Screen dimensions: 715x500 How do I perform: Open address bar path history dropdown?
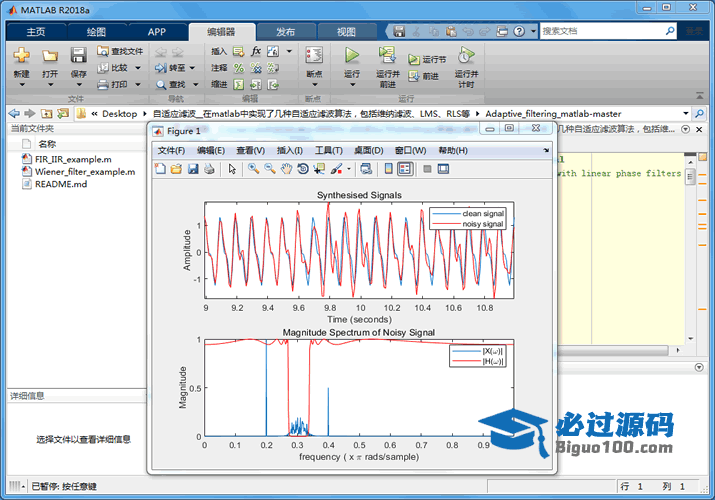[686, 113]
